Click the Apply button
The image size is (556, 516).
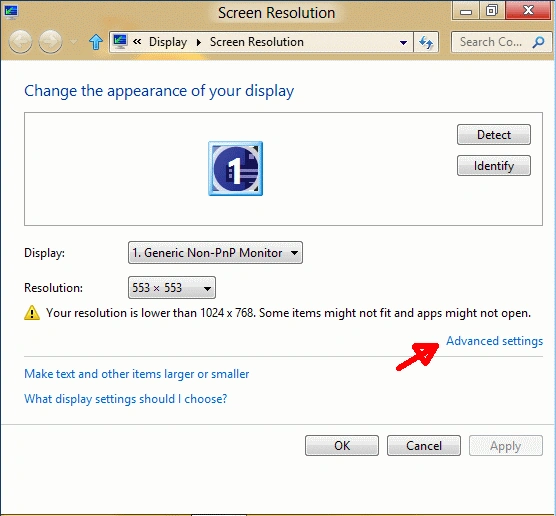click(x=506, y=445)
